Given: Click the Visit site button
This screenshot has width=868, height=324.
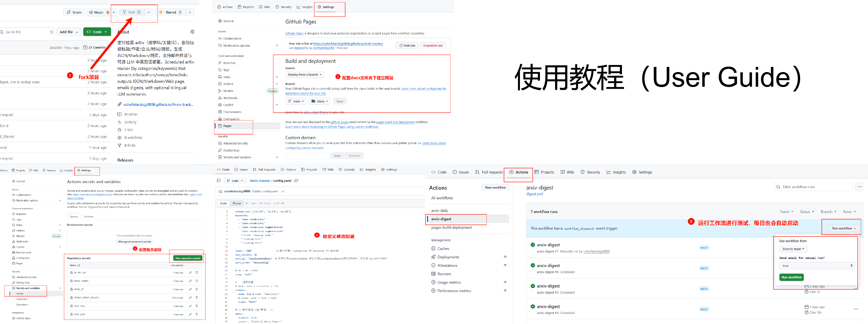Looking at the screenshot, I should coord(407,45).
